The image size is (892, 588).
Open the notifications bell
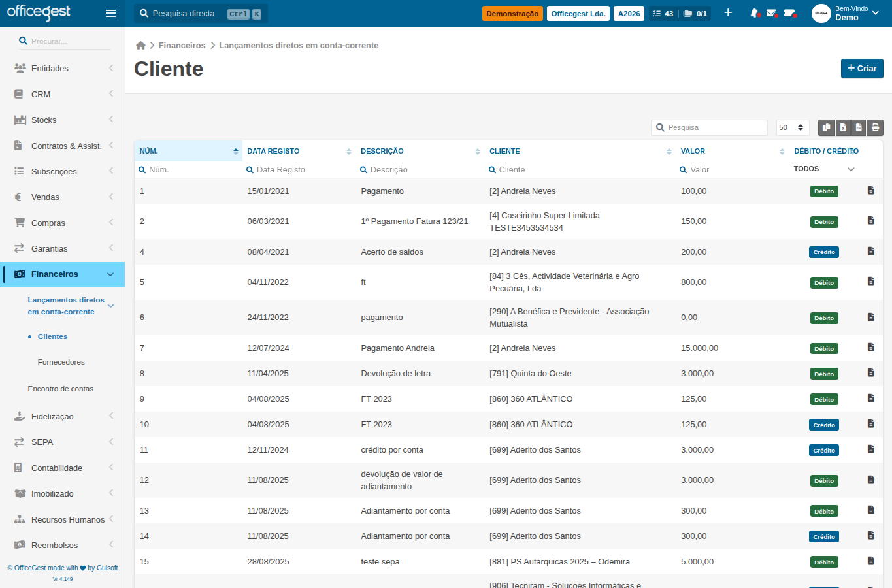click(x=755, y=13)
